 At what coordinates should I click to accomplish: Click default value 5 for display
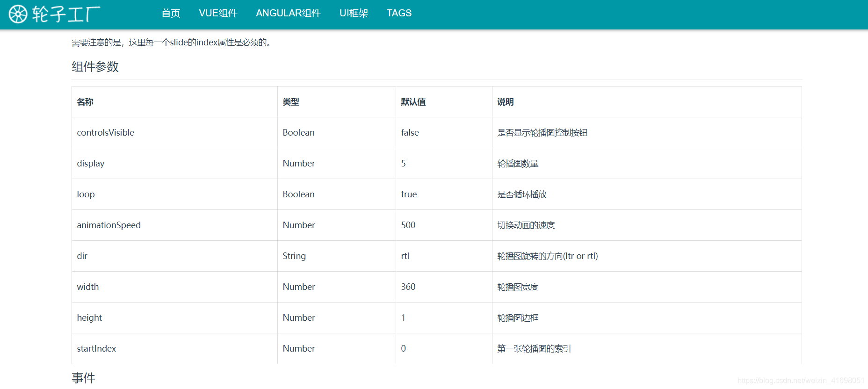[x=403, y=164]
